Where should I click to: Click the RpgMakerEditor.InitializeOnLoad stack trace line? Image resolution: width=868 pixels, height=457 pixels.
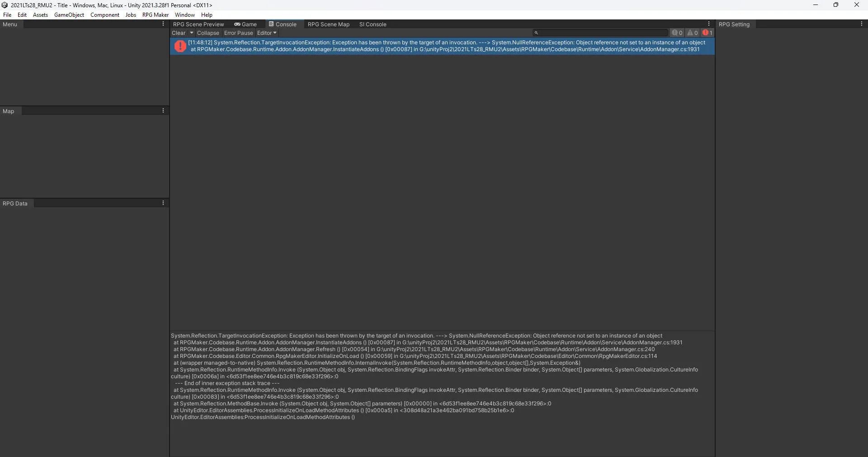[415, 356]
